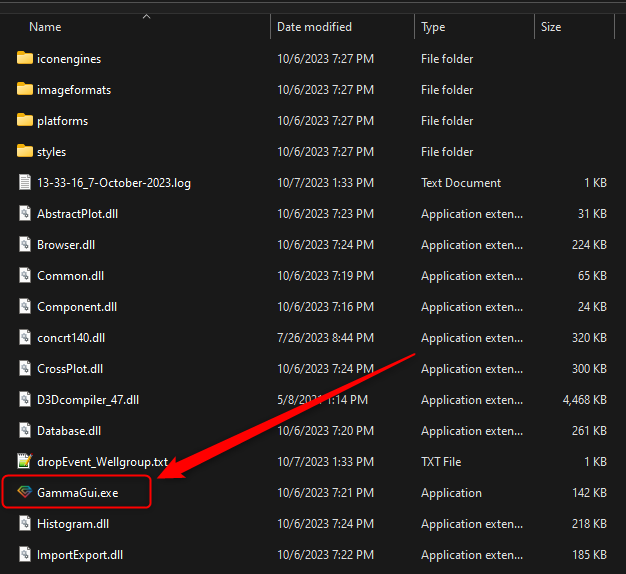
Task: Click the styles folder icon
Action: click(x=25, y=151)
